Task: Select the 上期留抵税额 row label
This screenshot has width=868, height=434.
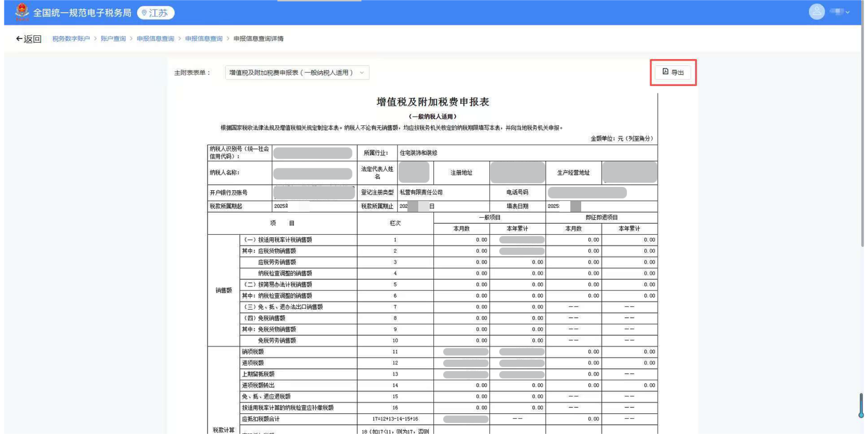Action: click(x=258, y=374)
